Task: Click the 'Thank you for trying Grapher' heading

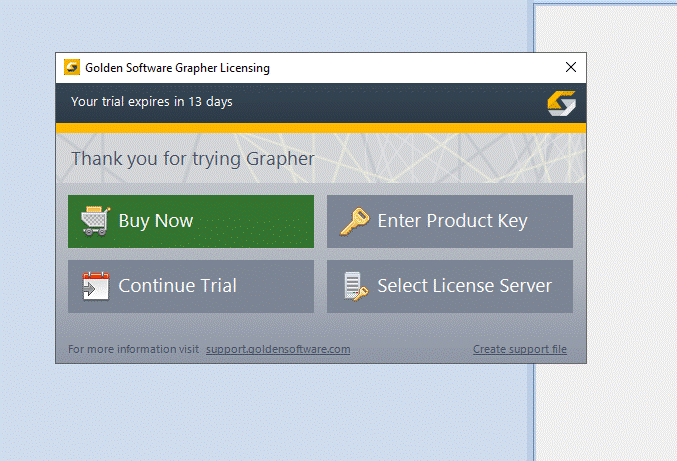Action: click(192, 159)
